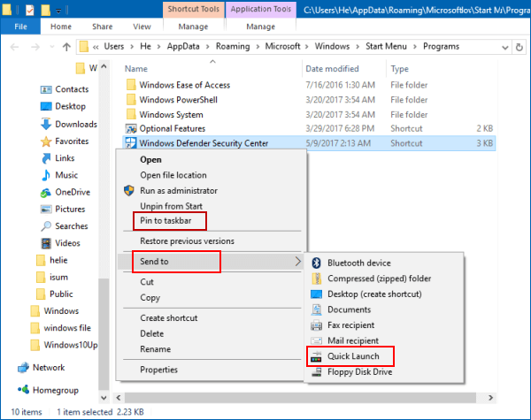This screenshot has height=420, width=531.
Task: Click the Documents icon in the Send to submenu
Action: pos(316,309)
